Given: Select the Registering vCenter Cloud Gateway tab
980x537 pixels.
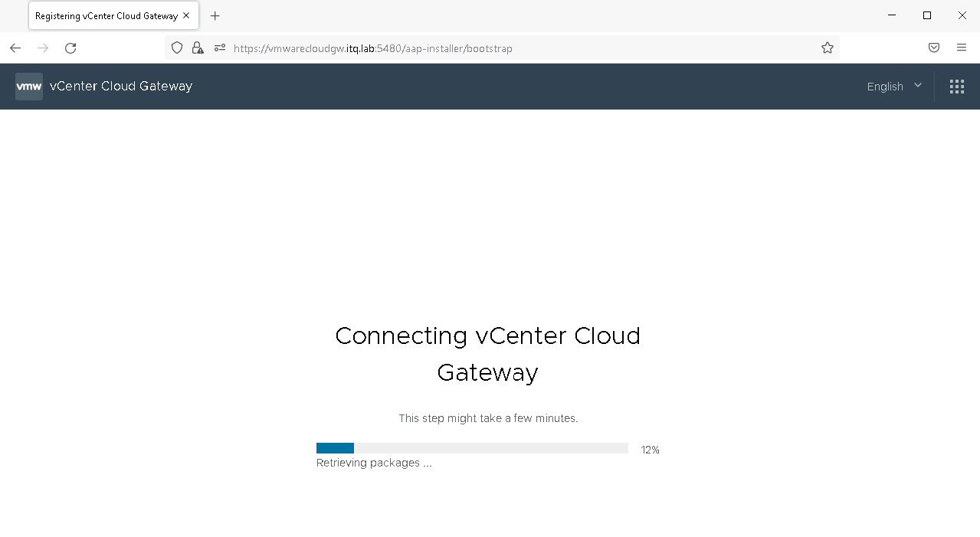Looking at the screenshot, I should tap(106, 16).
